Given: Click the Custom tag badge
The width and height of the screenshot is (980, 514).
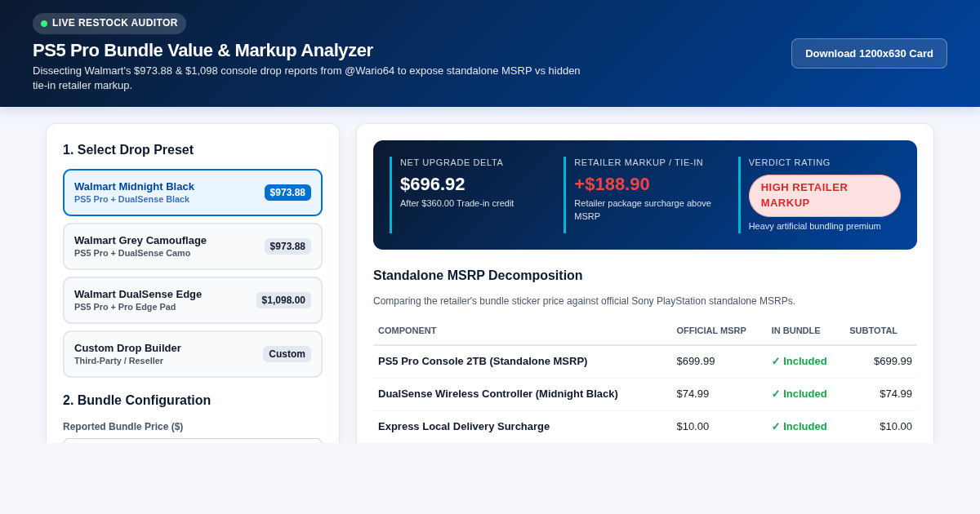Looking at the screenshot, I should 287,354.
